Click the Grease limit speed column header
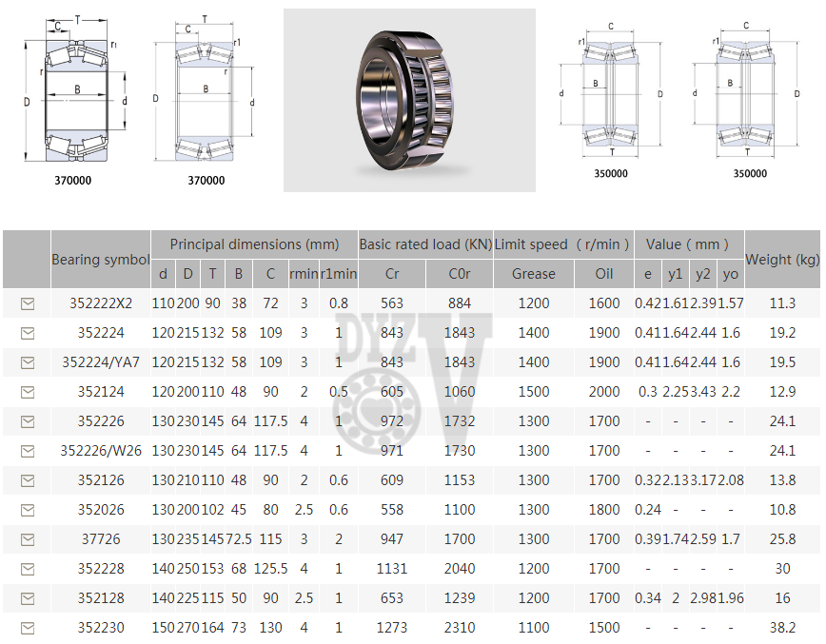826x644 pixels. (x=533, y=274)
